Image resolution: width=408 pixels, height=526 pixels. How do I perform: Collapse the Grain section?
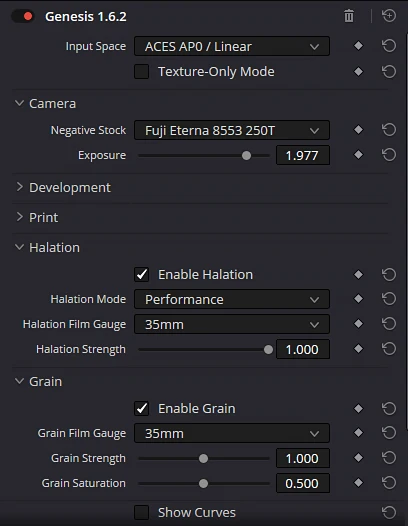(19, 381)
